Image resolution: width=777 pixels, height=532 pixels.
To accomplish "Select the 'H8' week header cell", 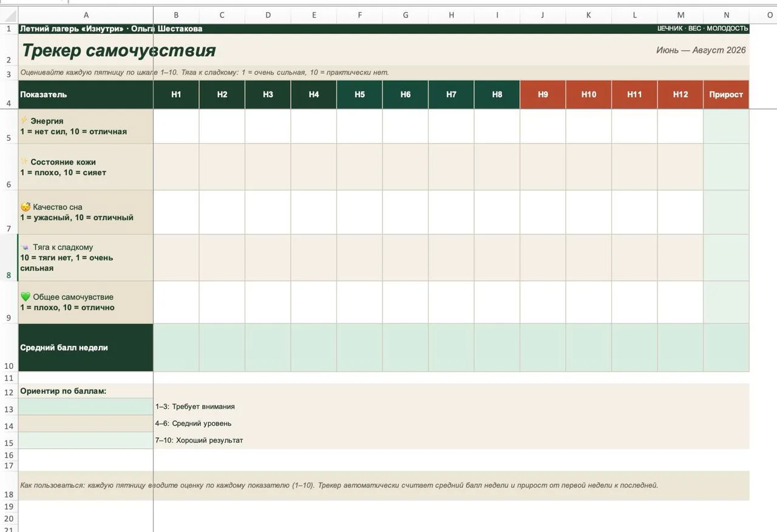I will (x=497, y=95).
